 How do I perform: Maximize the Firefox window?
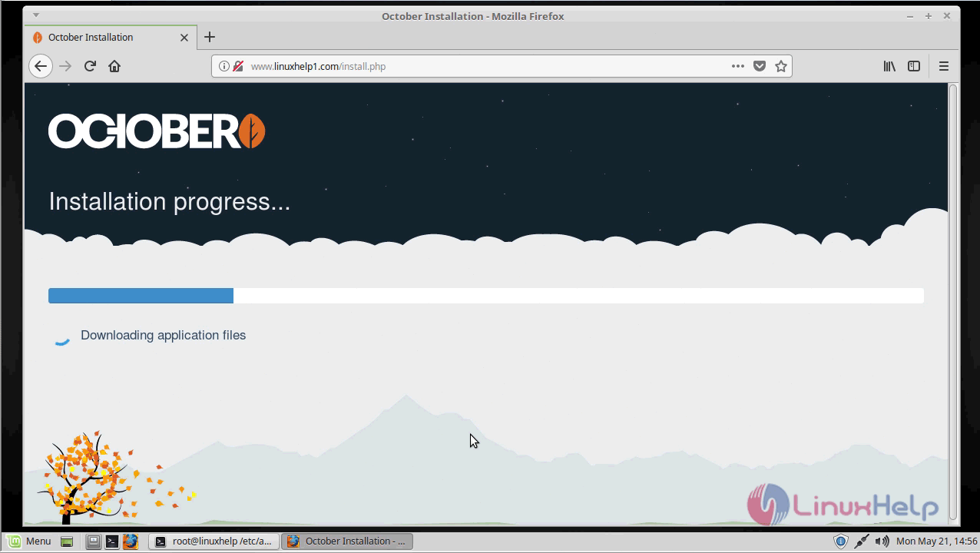pos(929,15)
